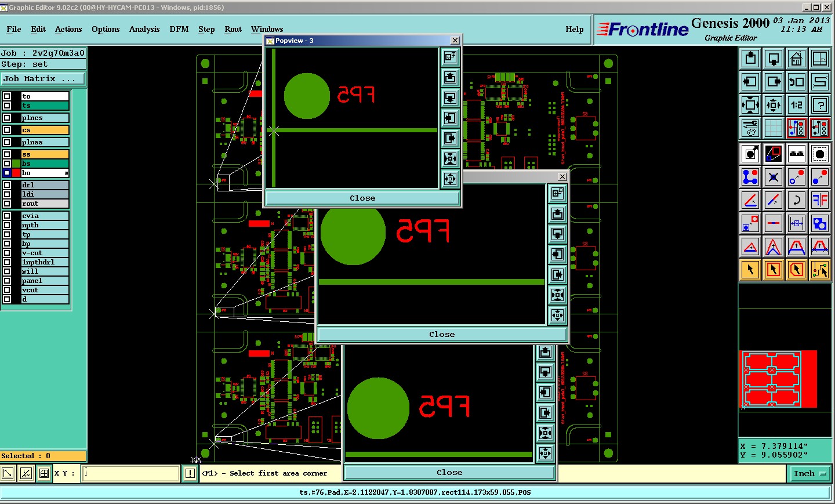Click the exclamation mark icon in bottom bar
This screenshot has height=504, width=835.
pos(190,473)
